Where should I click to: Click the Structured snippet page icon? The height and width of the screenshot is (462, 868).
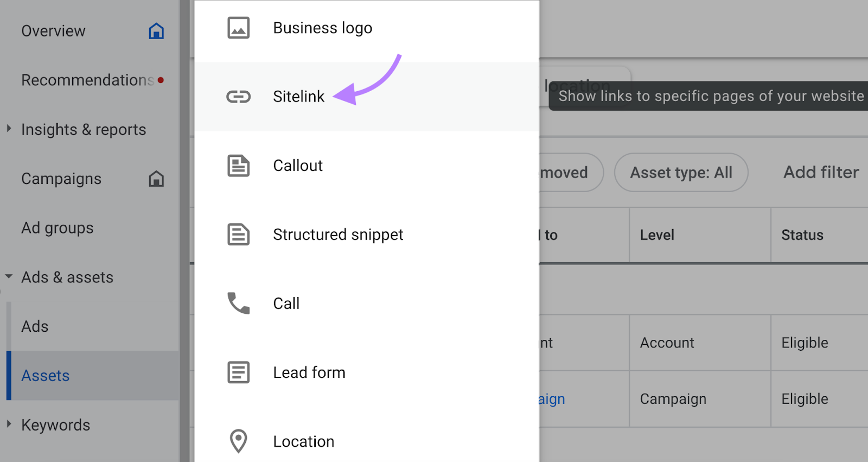tap(238, 235)
